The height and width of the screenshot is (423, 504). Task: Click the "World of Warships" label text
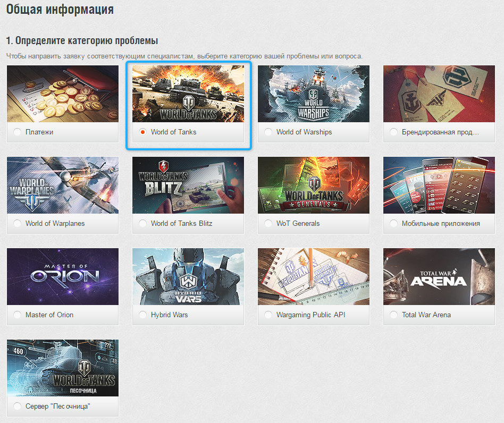pos(304,132)
